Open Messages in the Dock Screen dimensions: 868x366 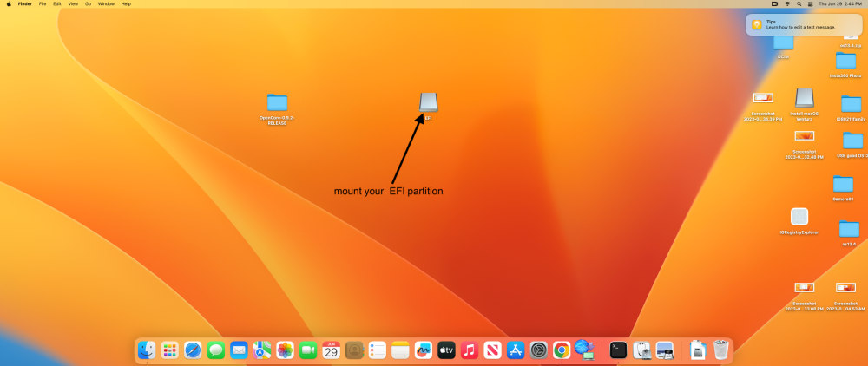[216, 350]
